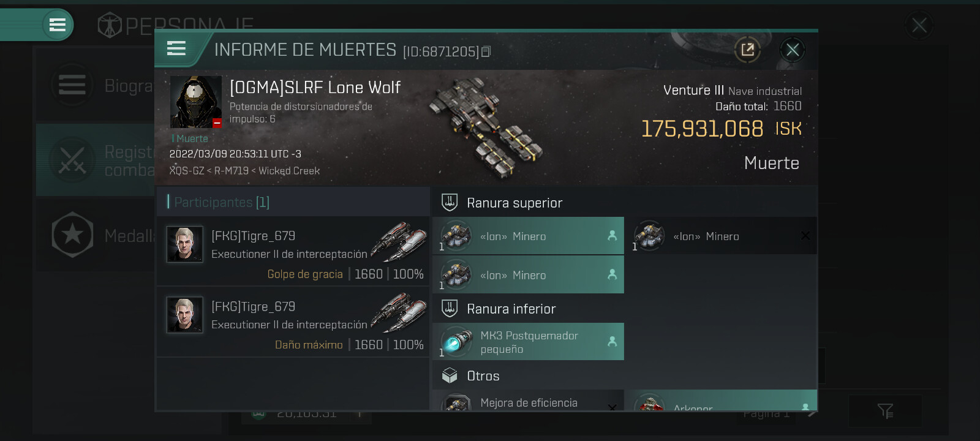This screenshot has height=441, width=980.
Task: Expand the Ranura inferior section
Action: (625, 309)
